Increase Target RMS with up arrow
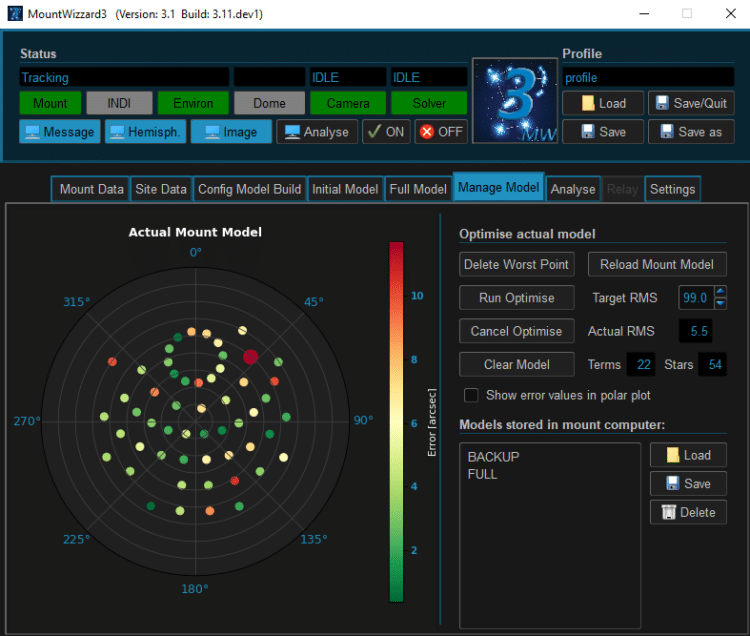Image resolution: width=750 pixels, height=636 pixels. point(720,291)
